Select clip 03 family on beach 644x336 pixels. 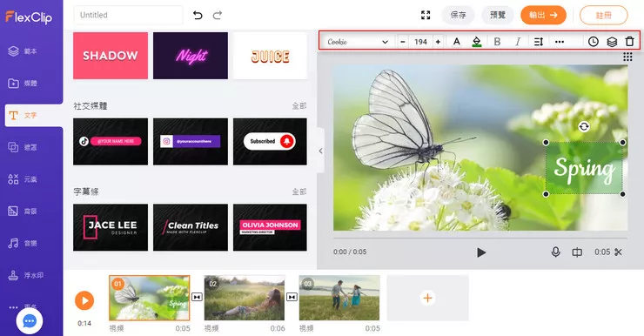(x=339, y=298)
